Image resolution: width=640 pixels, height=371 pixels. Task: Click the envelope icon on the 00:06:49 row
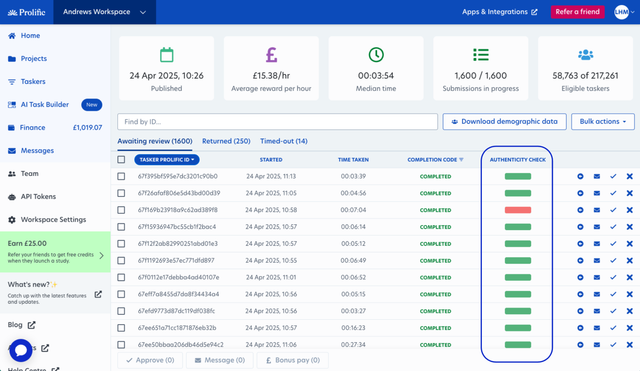[x=597, y=260]
